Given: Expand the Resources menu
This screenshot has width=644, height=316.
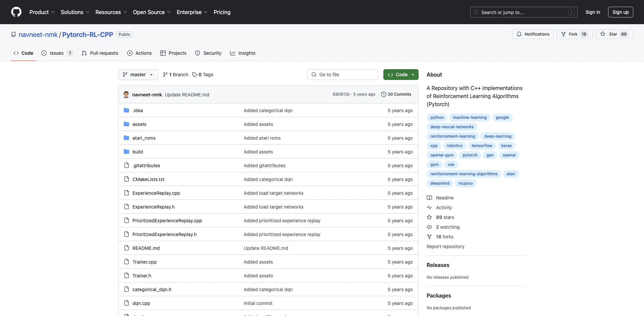Looking at the screenshot, I should click(111, 12).
